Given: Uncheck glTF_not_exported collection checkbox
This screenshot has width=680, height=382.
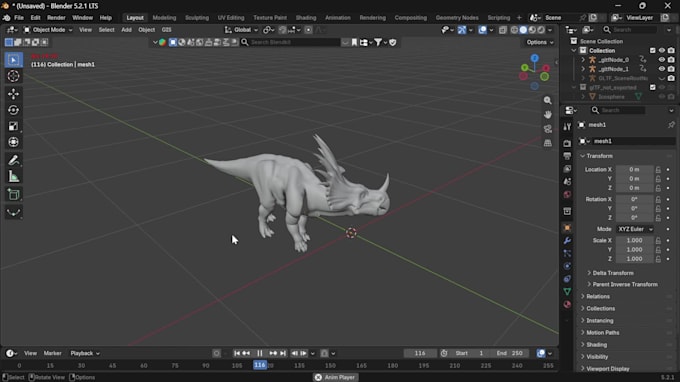Looking at the screenshot, I should (x=653, y=88).
